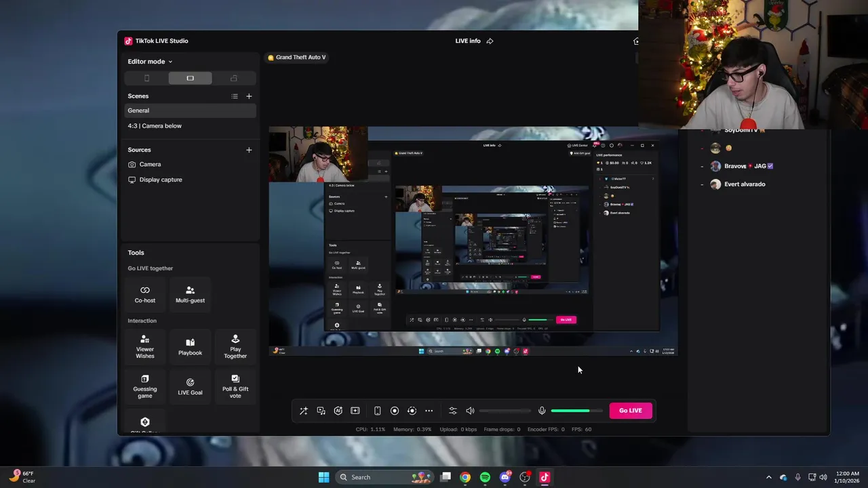Open the Editor mode dropdown

tap(150, 62)
